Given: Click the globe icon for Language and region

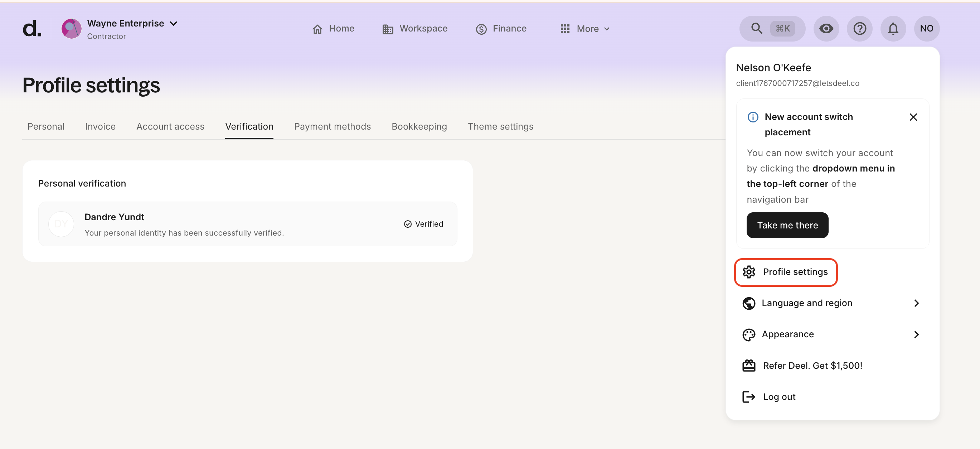Looking at the screenshot, I should point(749,303).
